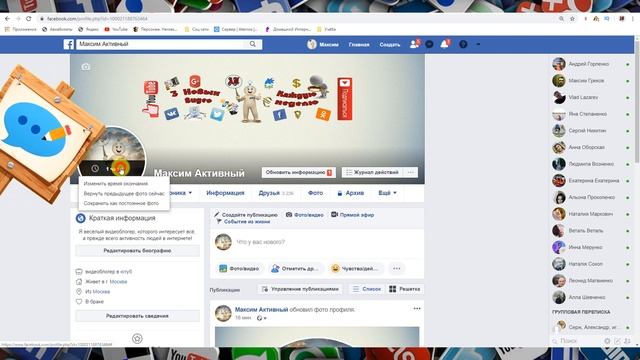Click the Краткая информация globe icon
This screenshot has height=360, width=640.
click(x=80, y=218)
